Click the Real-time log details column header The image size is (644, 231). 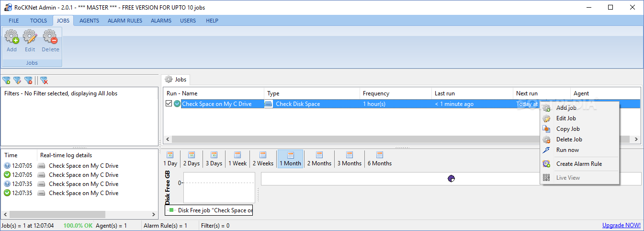(97, 155)
